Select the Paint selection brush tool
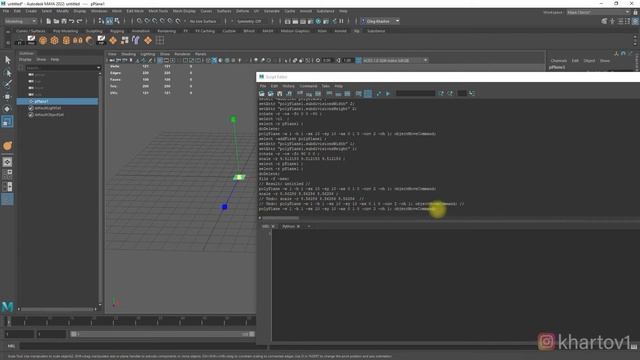Screen dimensions: 640x360 pyautogui.click(x=8, y=84)
